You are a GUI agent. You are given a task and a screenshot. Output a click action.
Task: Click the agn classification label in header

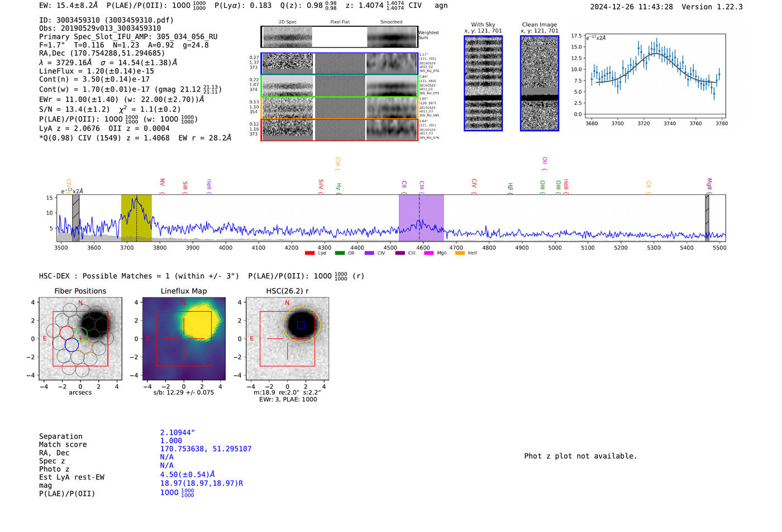(441, 5)
